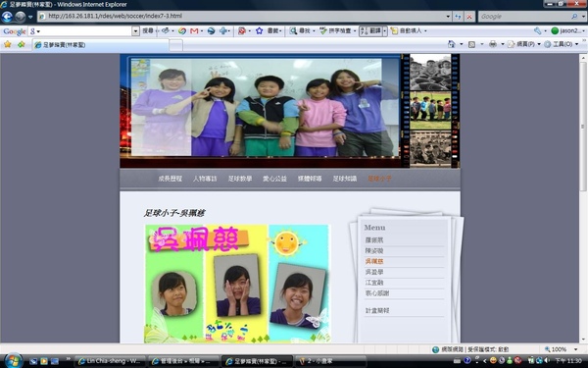This screenshot has height=368, width=588.
Task: Open the recent pages dropdown beside Forward
Action: click(x=30, y=17)
